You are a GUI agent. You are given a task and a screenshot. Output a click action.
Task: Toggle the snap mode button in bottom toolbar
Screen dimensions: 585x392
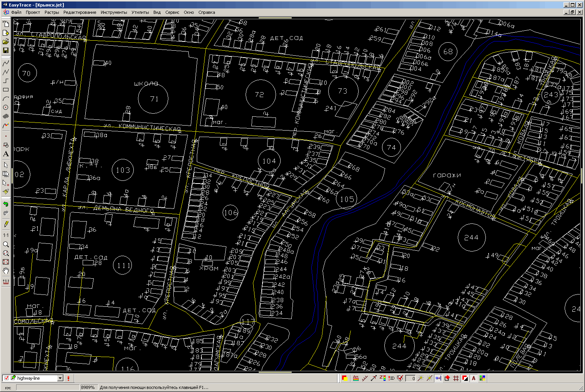point(438,378)
